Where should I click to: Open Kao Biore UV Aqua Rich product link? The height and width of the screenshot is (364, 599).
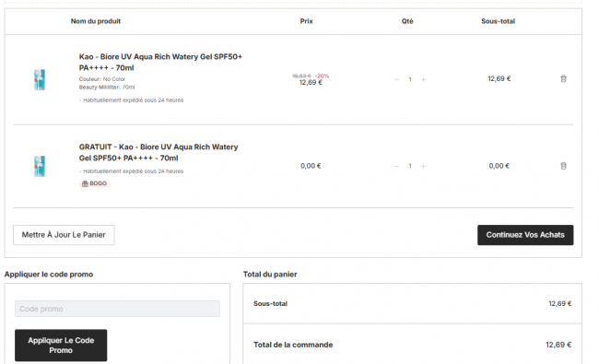(x=160, y=63)
